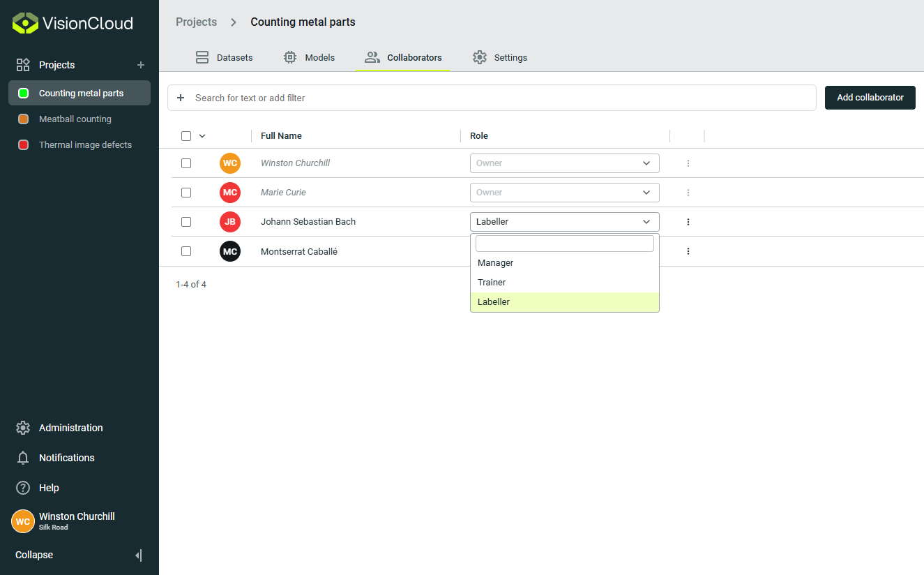This screenshot has width=924, height=575.
Task: Check the Johann Sebastian Bach row checkbox
Action: tap(186, 222)
